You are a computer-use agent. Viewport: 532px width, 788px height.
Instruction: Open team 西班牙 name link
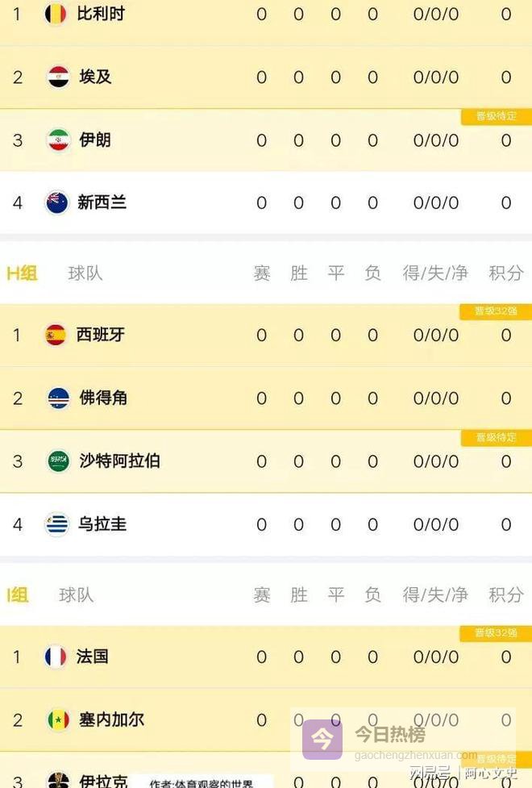pos(101,335)
